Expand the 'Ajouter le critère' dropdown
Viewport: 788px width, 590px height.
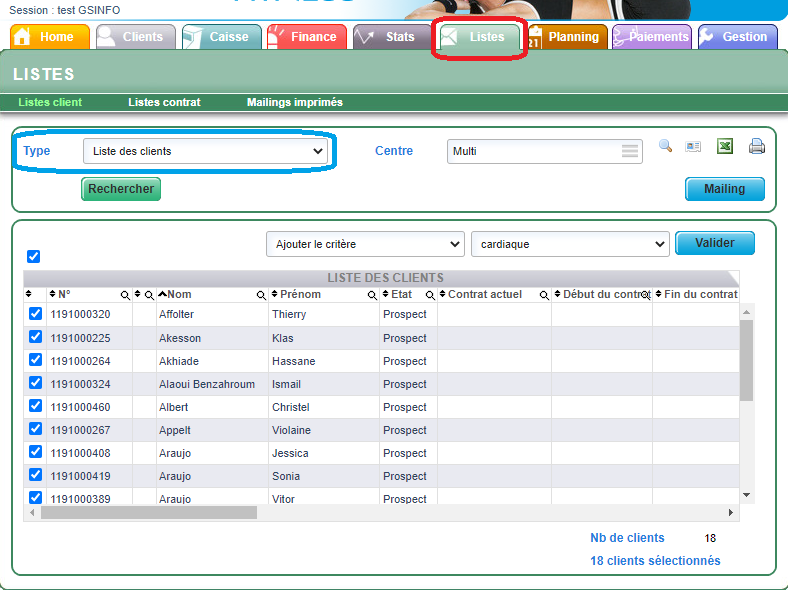365,244
